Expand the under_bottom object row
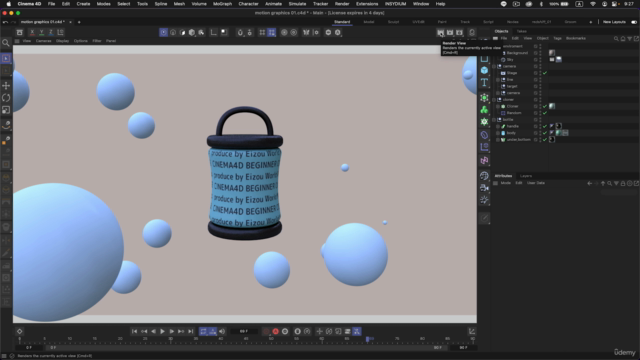Image resolution: width=640 pixels, height=360 pixels. (498, 140)
